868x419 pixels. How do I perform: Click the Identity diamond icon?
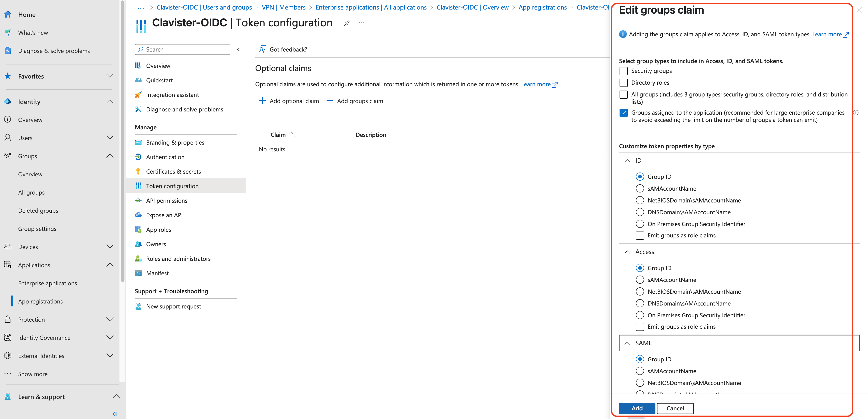coord(8,101)
